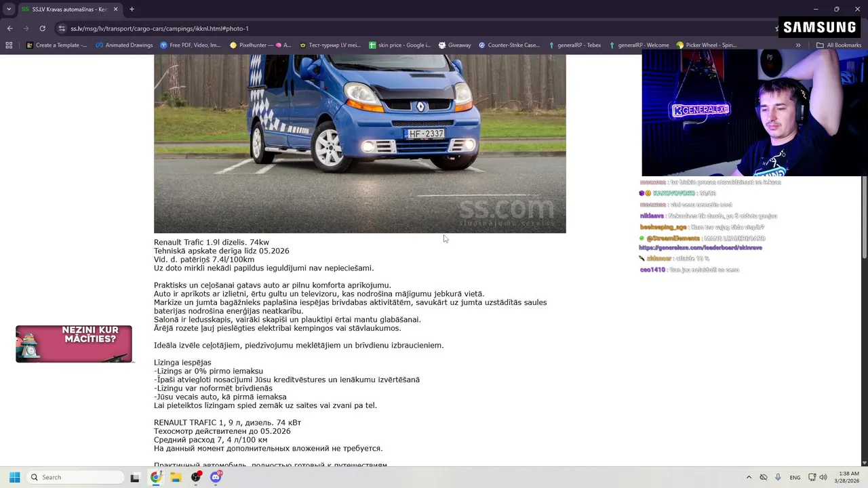Open Free PDF, Video bookmark
The height and width of the screenshot is (488, 868).
click(191, 45)
